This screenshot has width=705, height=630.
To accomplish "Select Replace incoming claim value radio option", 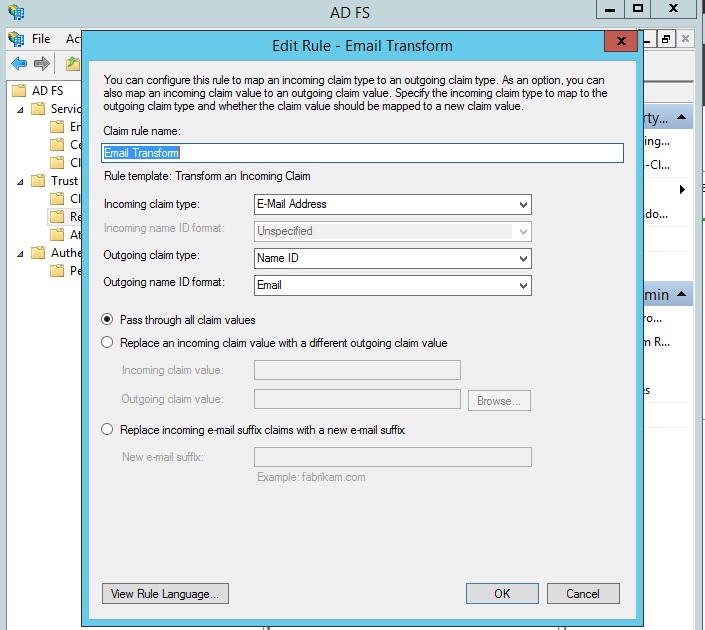I will click(108, 343).
